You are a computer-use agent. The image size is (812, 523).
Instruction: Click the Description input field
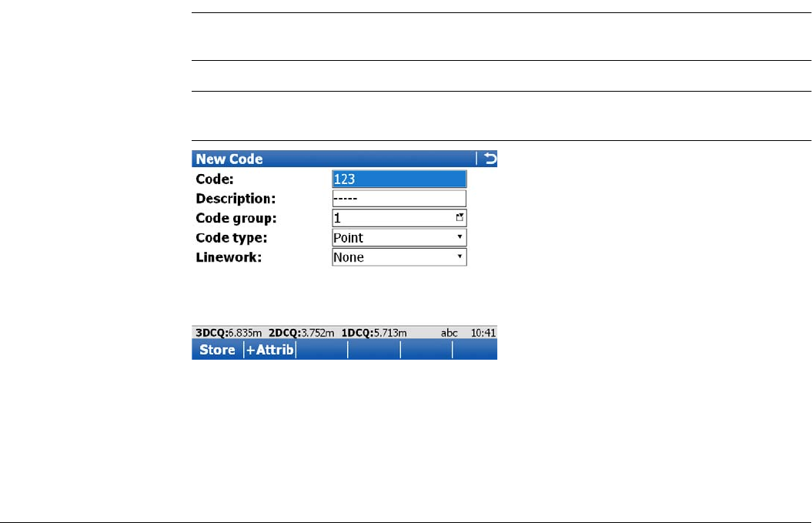click(399, 199)
